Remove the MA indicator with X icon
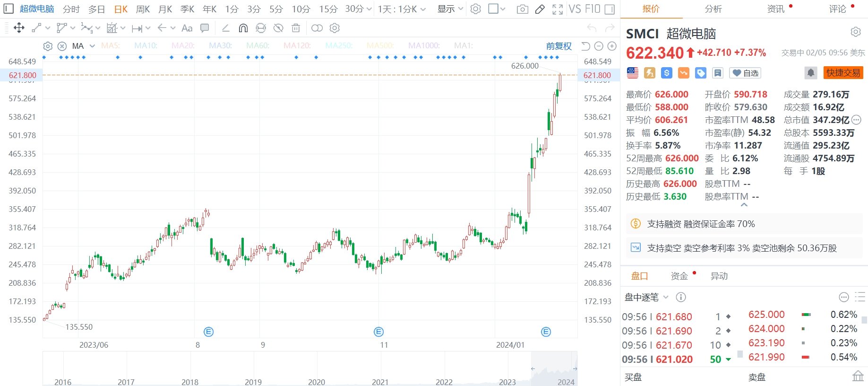 [x=62, y=46]
